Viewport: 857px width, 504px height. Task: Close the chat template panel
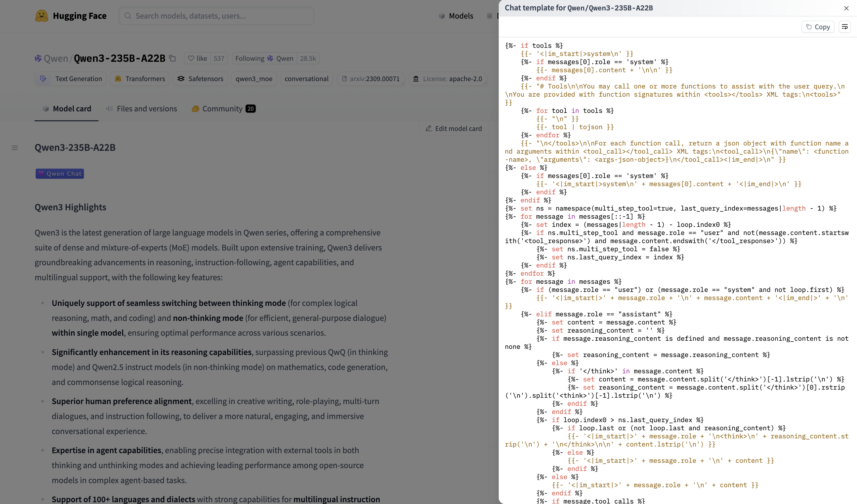(846, 8)
